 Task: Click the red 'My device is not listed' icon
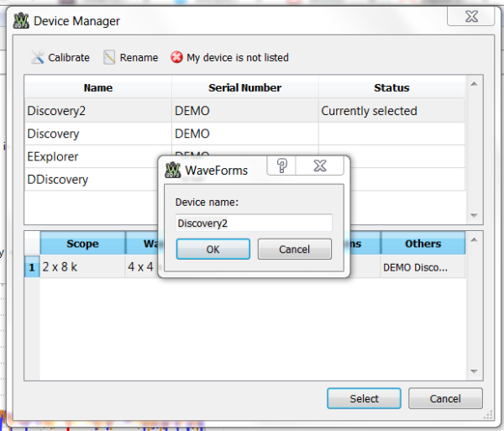[176, 57]
